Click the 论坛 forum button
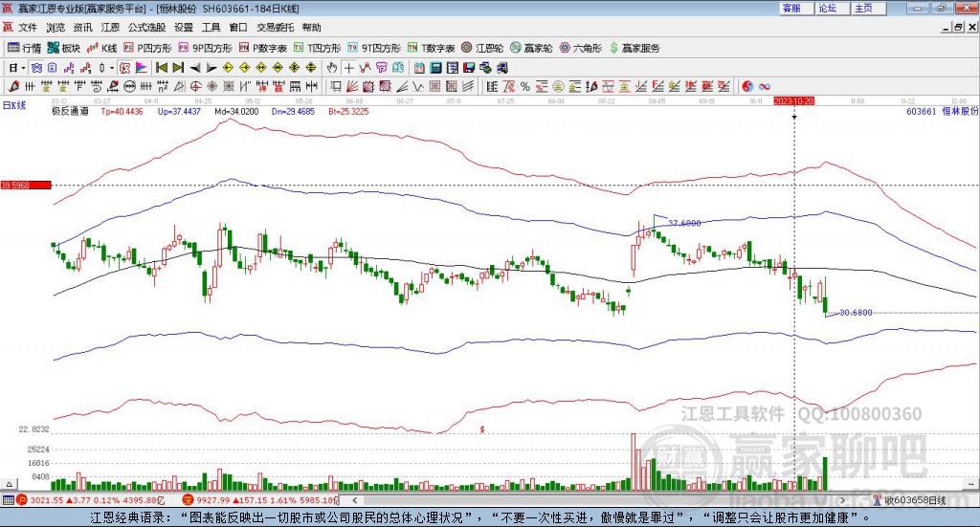This screenshot has height=527, width=980. pyautogui.click(x=833, y=8)
